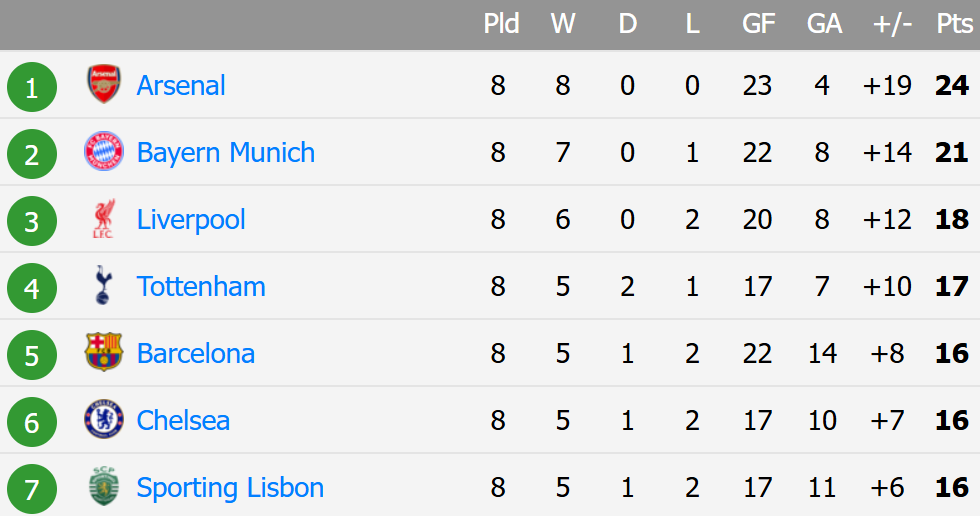980x516 pixels.
Task: Click the Barcelona club crest
Action: click(x=104, y=352)
